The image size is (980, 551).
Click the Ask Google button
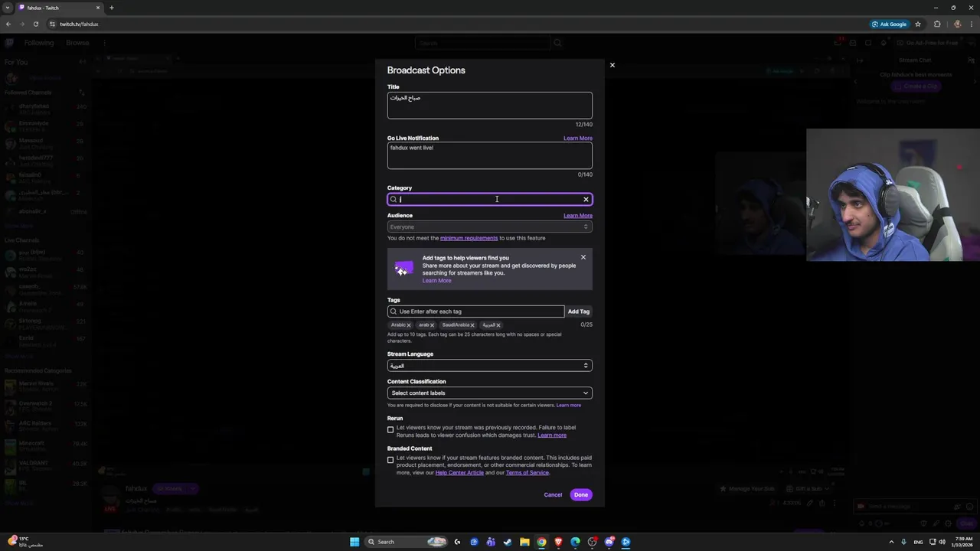889,24
